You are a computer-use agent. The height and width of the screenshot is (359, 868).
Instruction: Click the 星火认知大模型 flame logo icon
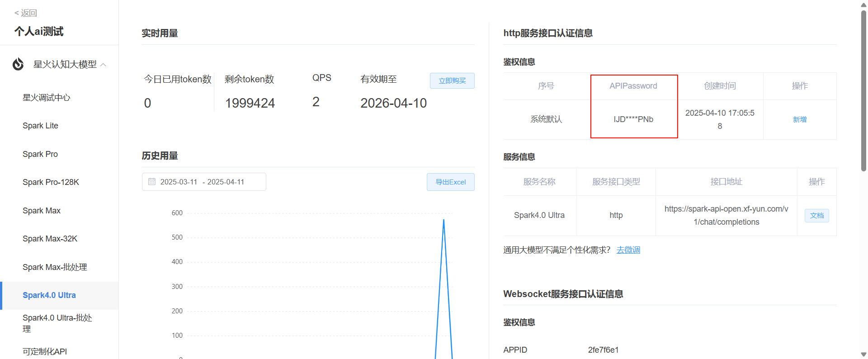pos(18,64)
